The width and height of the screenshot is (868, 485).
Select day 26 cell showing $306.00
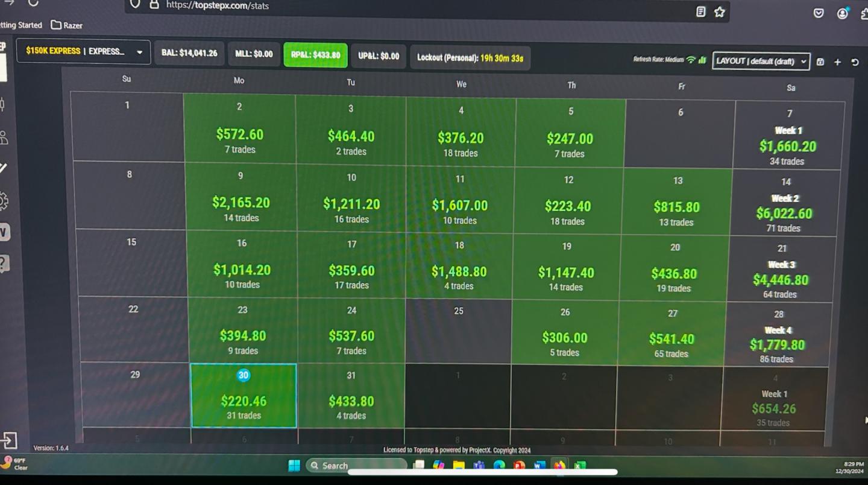[565, 332]
